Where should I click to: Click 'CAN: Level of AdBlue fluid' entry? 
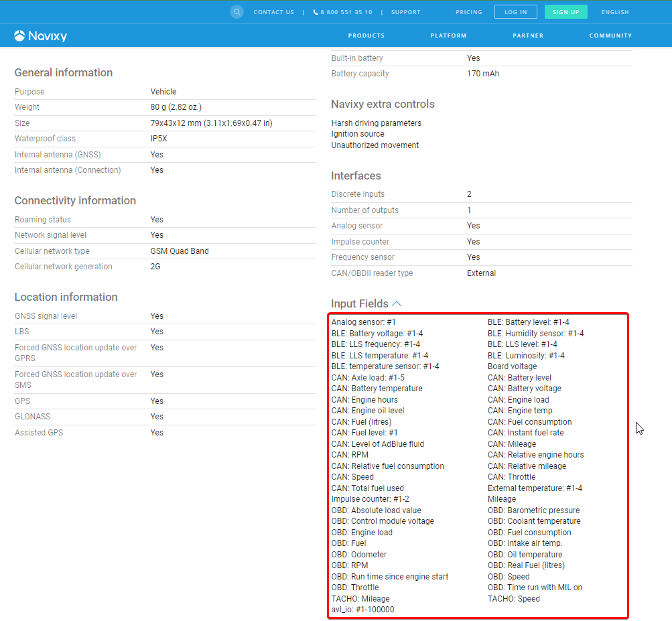[x=378, y=444]
